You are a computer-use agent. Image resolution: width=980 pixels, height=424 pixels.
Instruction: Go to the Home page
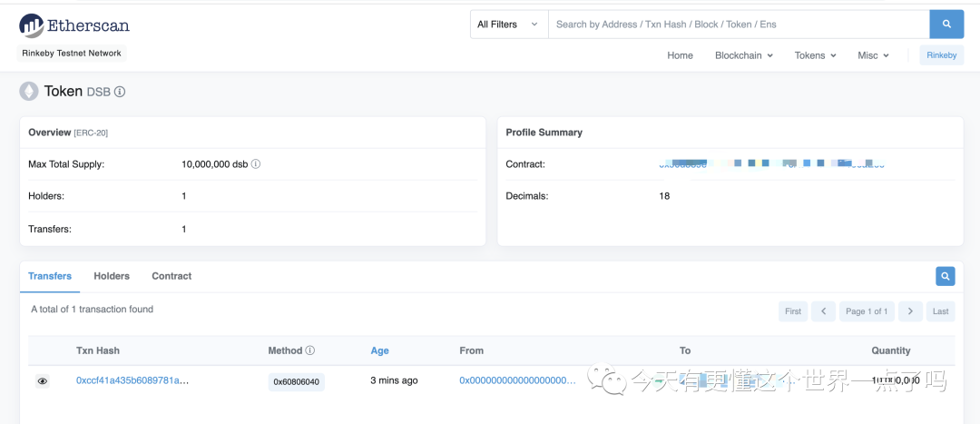[680, 55]
